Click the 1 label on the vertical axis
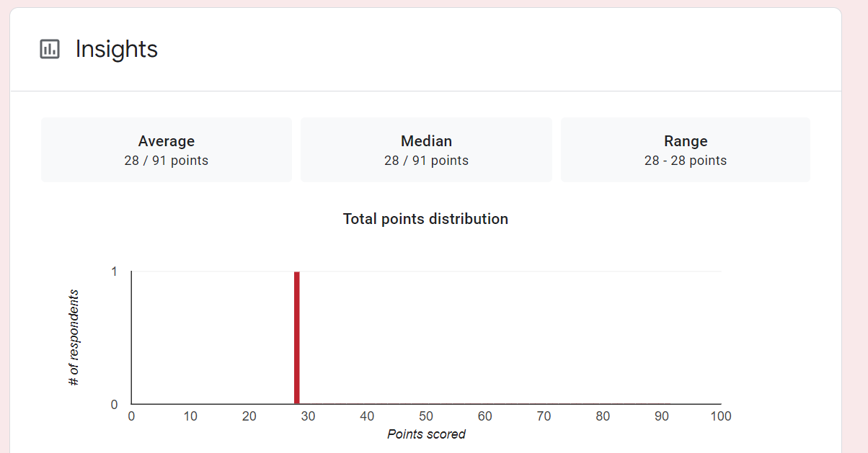Image resolution: width=868 pixels, height=453 pixels. point(115,272)
